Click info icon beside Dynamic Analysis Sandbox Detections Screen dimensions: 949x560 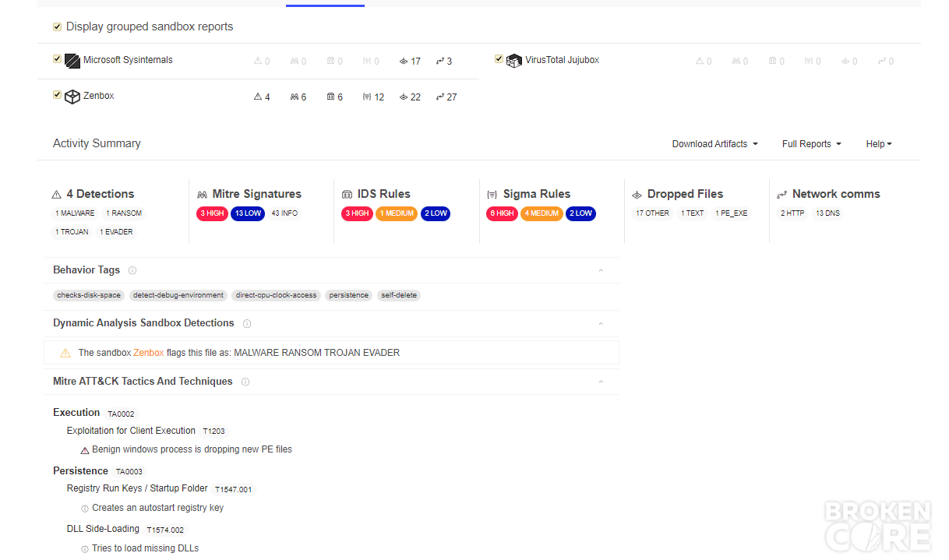[247, 323]
